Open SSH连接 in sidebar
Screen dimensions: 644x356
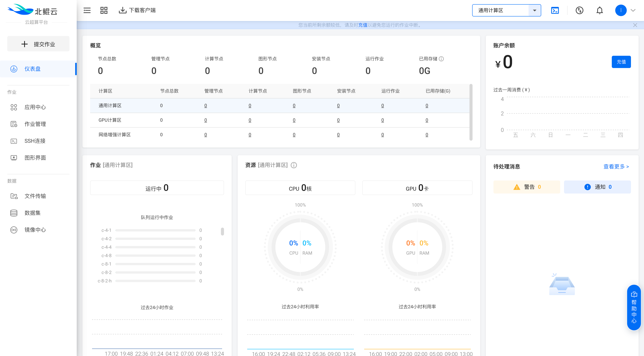click(38, 141)
